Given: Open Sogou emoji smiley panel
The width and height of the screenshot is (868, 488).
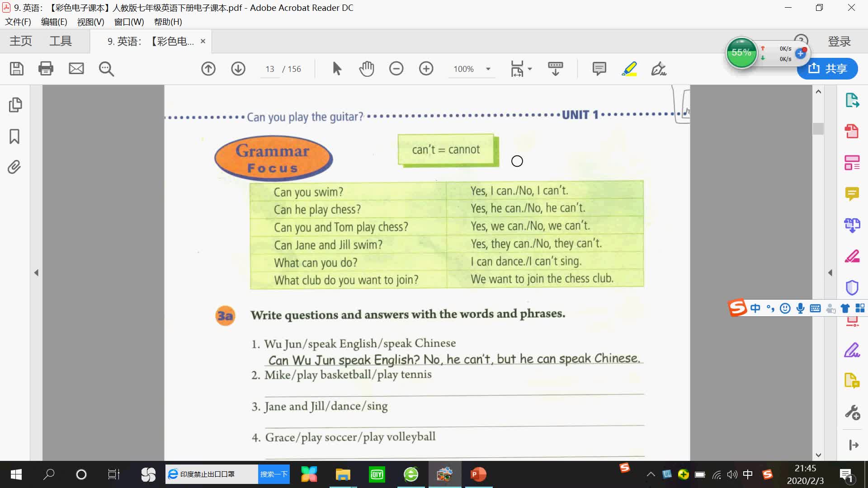Looking at the screenshot, I should tap(785, 308).
